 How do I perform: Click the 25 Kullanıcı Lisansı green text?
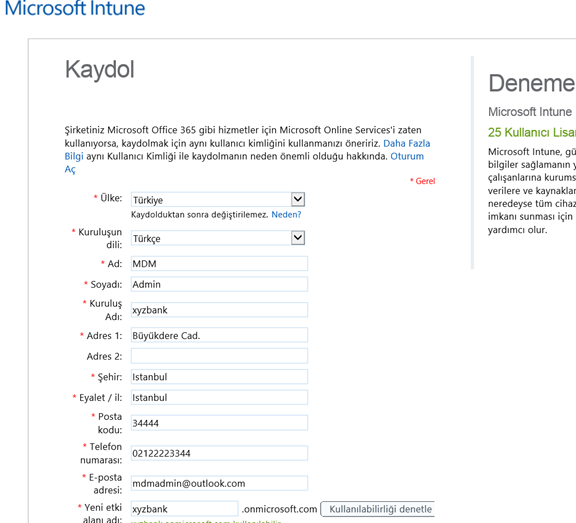click(x=532, y=132)
